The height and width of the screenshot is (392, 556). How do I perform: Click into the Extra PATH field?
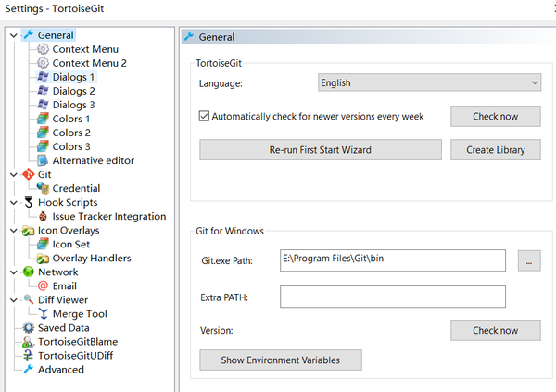coord(393,296)
